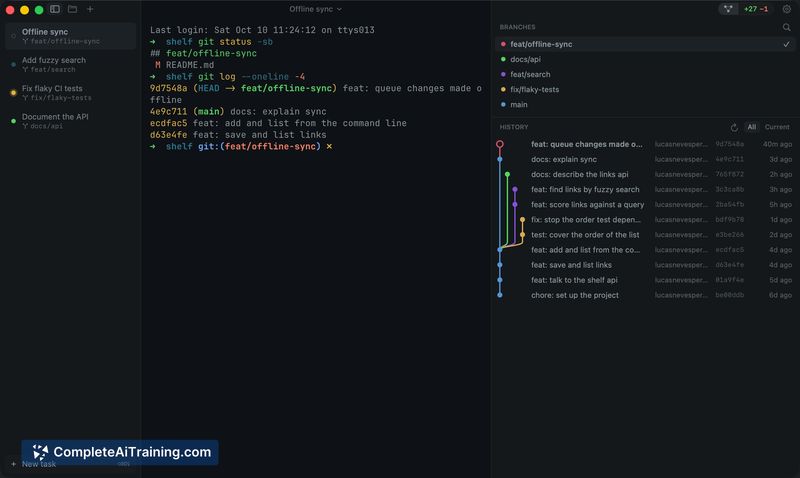This screenshot has width=800, height=478.
Task: Click the branch glyph under Add fuzzy search
Action: pyautogui.click(x=25, y=69)
